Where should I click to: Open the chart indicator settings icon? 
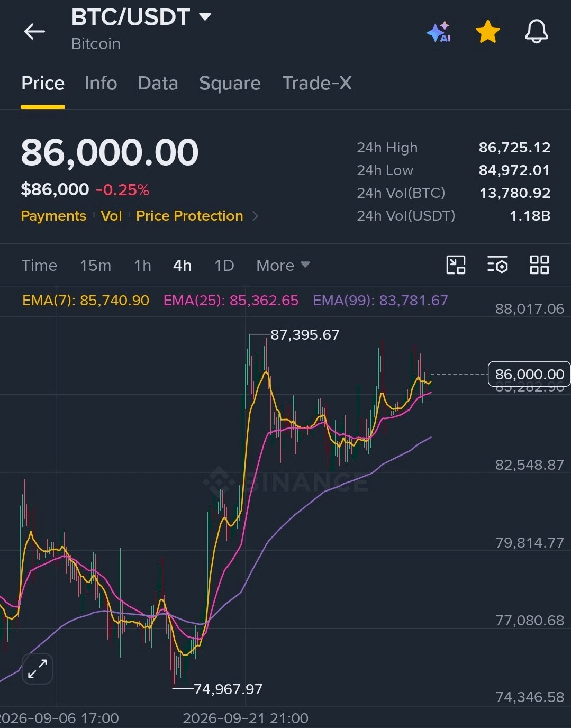497,265
